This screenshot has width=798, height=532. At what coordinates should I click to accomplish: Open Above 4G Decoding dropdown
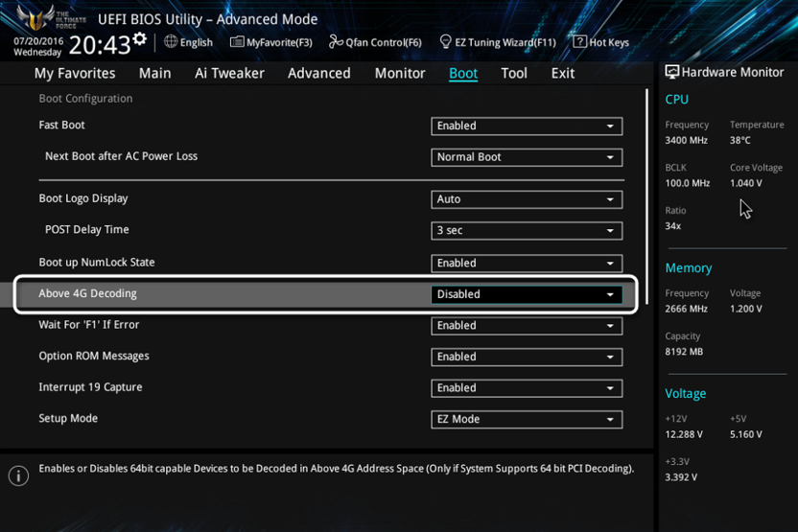point(527,294)
